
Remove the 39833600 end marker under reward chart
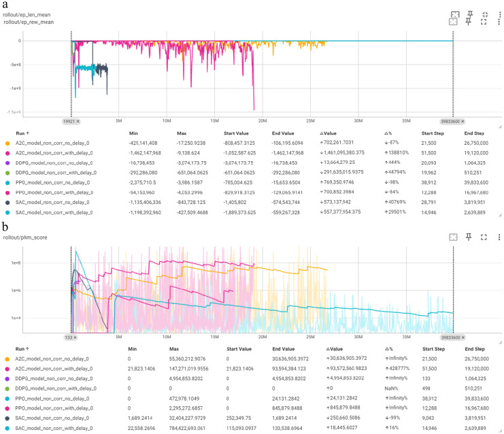pos(463,122)
